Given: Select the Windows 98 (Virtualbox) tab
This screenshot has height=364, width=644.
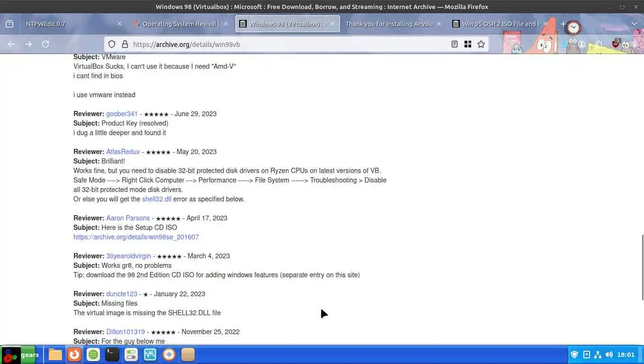Looking at the screenshot, I should point(287,24).
